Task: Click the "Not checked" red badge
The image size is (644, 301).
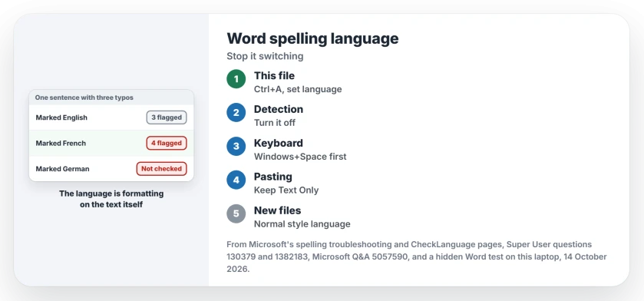Action: [x=161, y=169]
